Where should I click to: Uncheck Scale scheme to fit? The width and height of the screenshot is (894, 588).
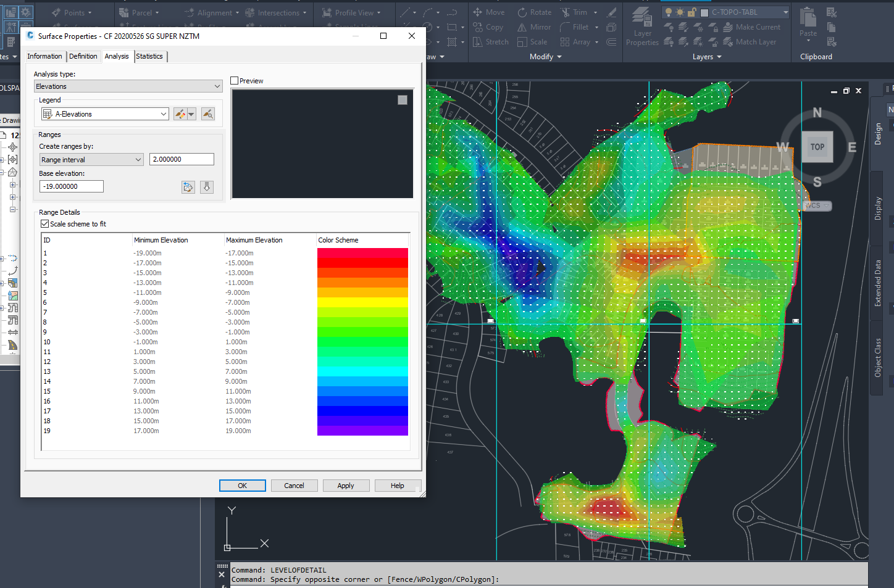coord(44,224)
